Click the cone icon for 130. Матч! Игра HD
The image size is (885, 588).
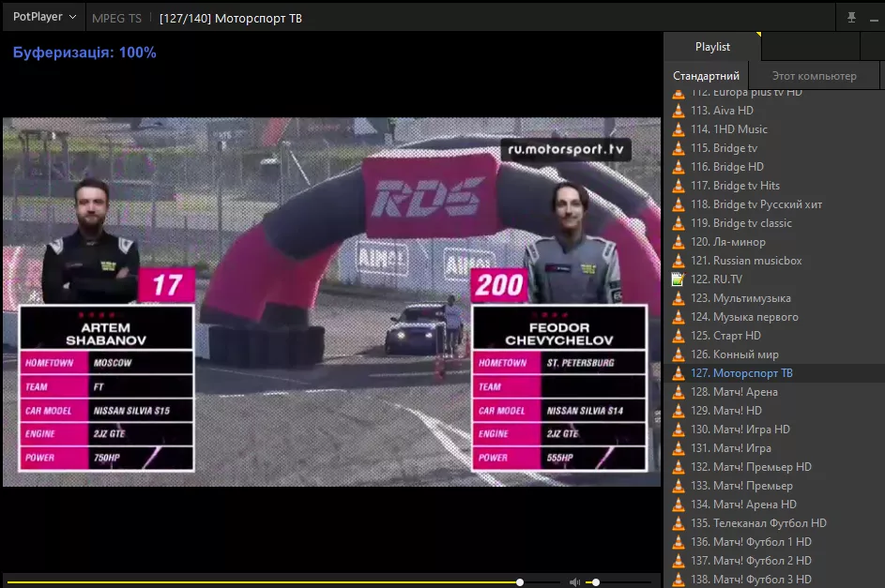tap(679, 429)
